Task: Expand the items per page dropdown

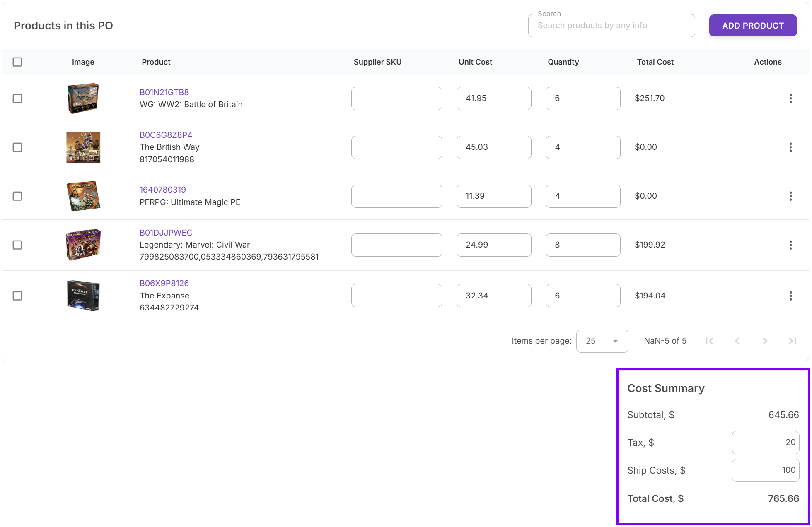Action: point(602,341)
